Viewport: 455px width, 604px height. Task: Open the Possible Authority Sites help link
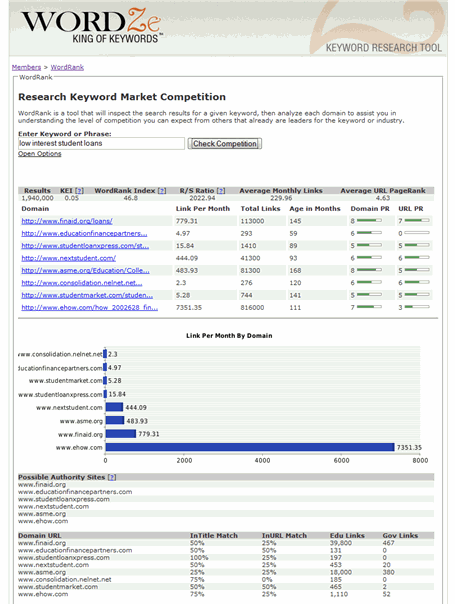pyautogui.click(x=112, y=477)
